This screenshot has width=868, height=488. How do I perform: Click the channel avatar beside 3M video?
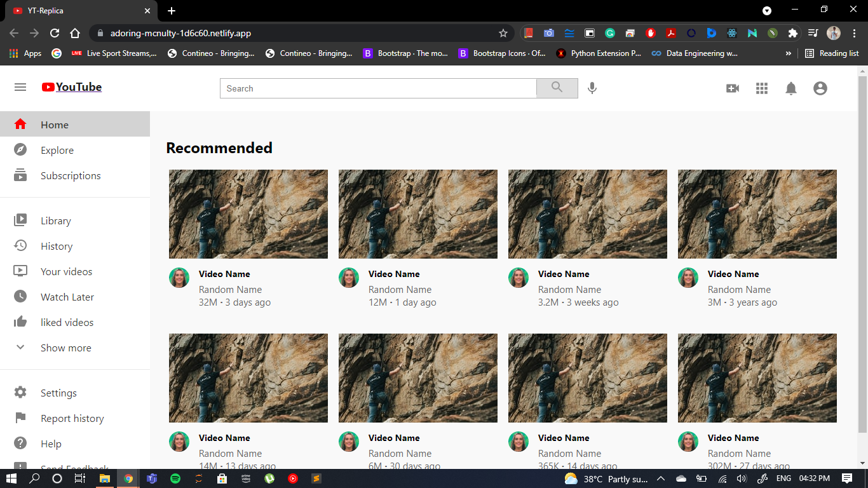click(688, 278)
